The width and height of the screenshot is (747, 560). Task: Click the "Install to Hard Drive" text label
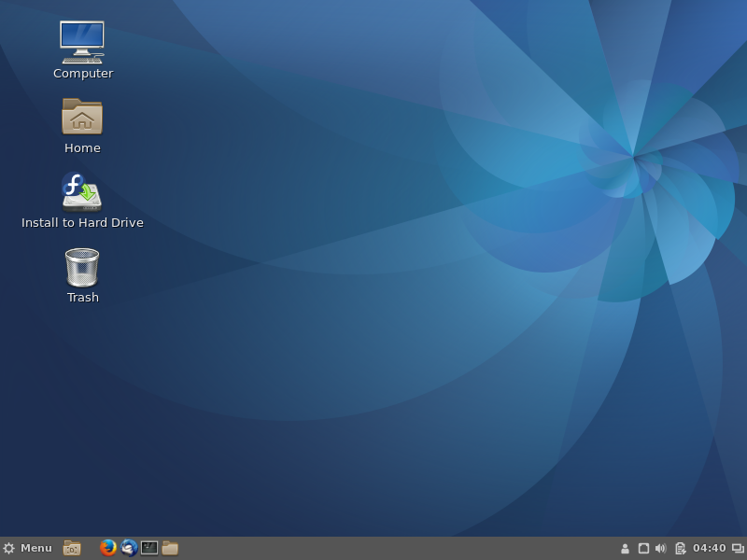[x=82, y=223]
